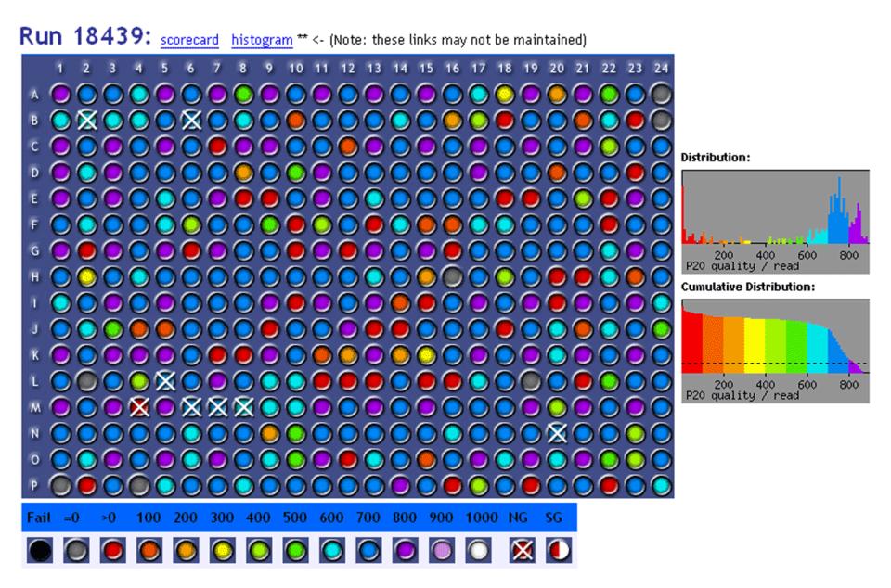Click the crossed-out well at N20
This screenshot has width=891, height=588.
[557, 434]
